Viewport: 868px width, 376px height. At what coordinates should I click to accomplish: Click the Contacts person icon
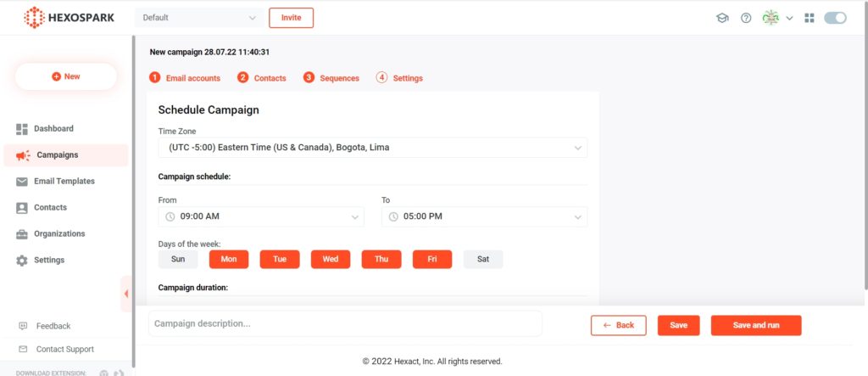(x=21, y=208)
